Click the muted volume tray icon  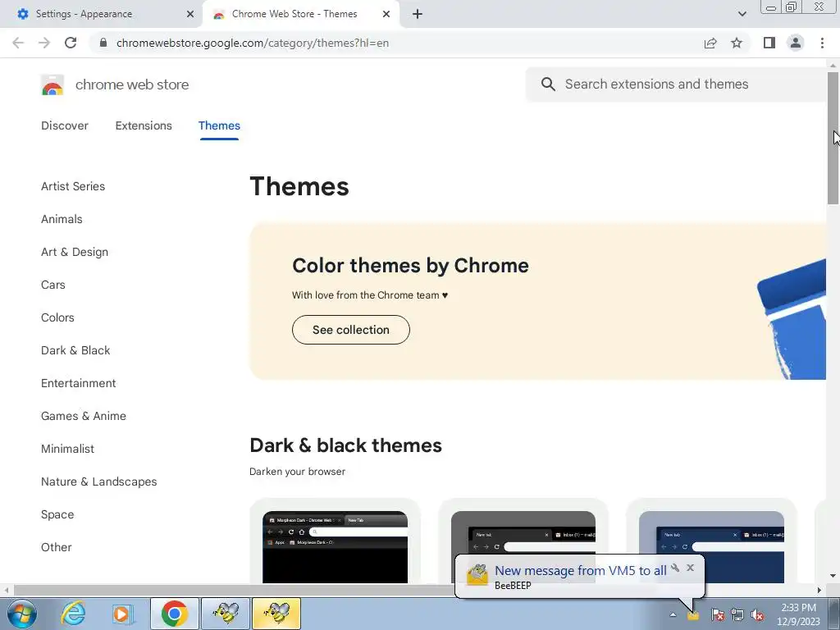[757, 614]
